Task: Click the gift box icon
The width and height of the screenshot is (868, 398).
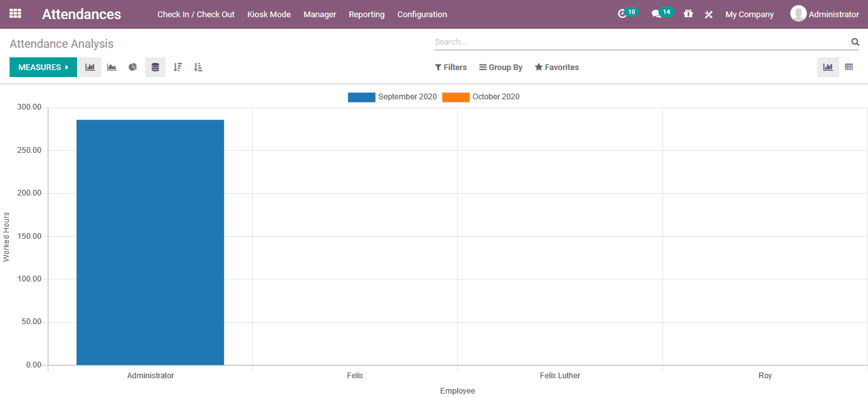Action: 688,13
